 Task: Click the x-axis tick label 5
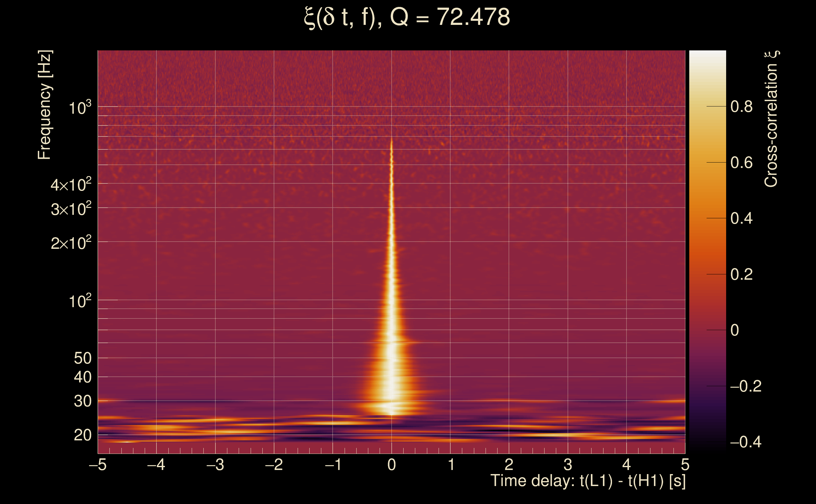(685, 465)
